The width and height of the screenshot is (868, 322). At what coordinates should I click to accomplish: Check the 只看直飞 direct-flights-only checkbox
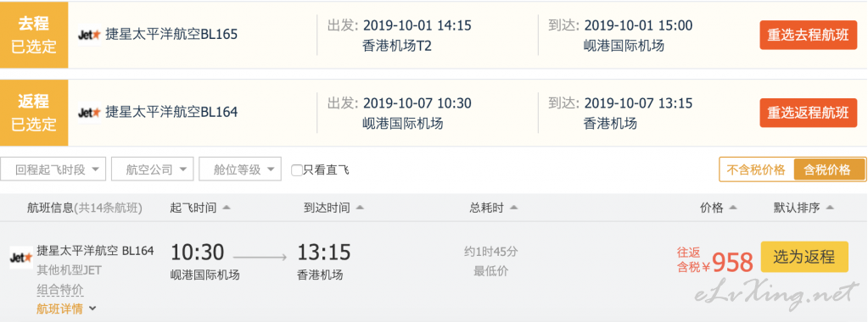tap(297, 170)
